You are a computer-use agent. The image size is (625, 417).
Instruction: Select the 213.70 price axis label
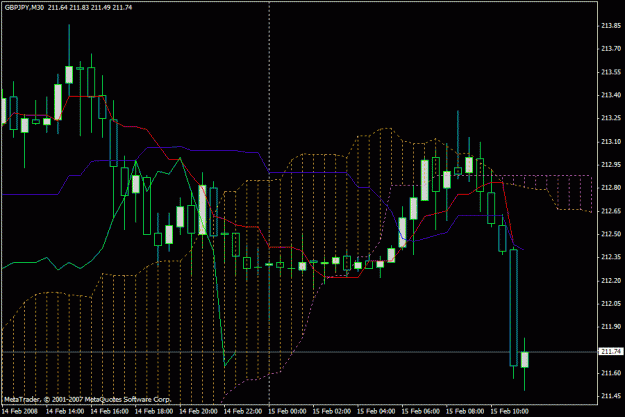(611, 49)
